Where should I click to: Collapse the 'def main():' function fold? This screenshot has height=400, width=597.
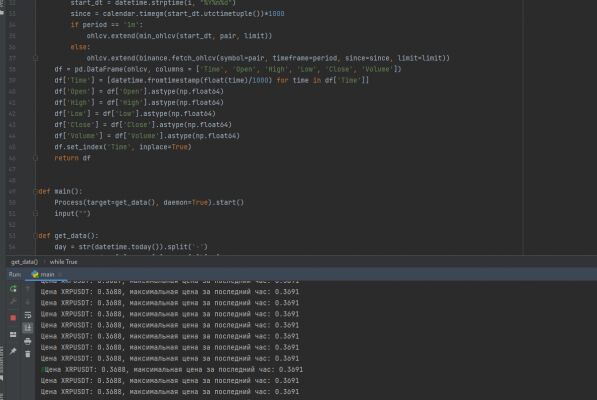[35, 191]
